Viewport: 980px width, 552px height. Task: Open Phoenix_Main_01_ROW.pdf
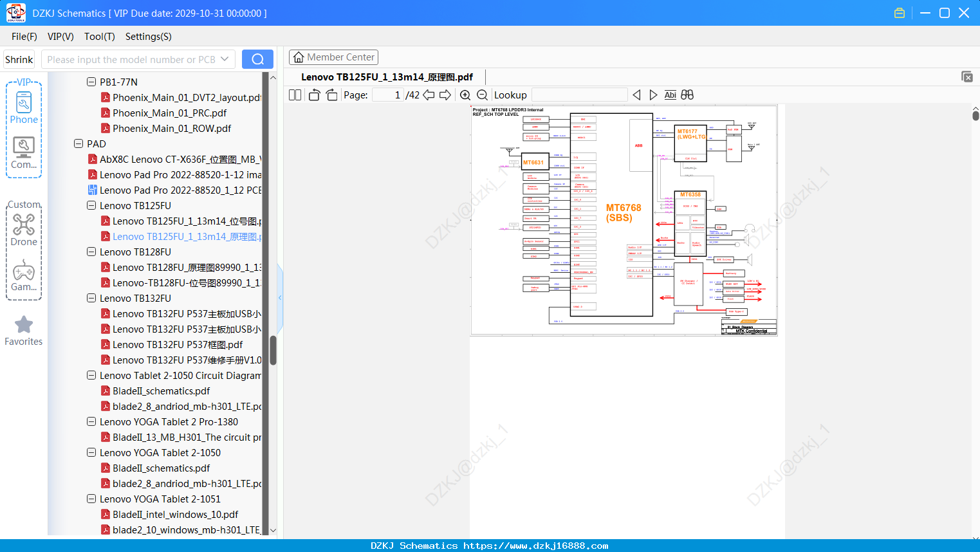[x=165, y=128]
